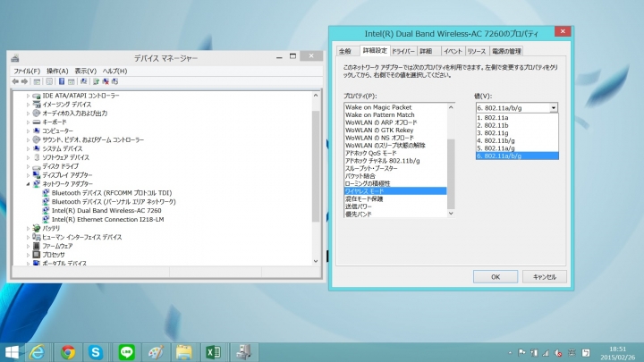
Task: Open Paint from the taskbar
Action: tap(156, 352)
